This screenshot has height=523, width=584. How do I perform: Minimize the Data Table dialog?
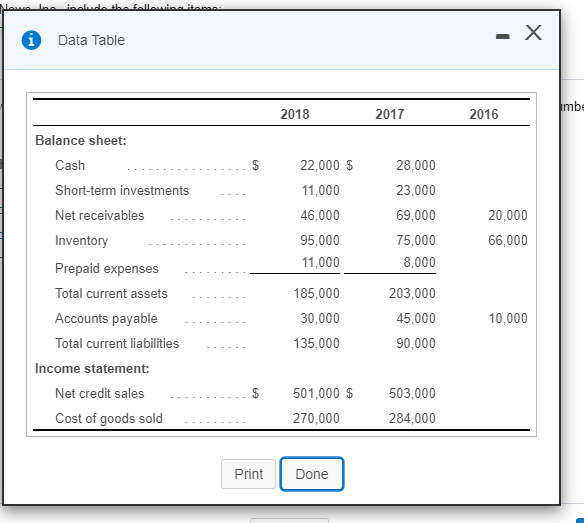click(x=502, y=36)
